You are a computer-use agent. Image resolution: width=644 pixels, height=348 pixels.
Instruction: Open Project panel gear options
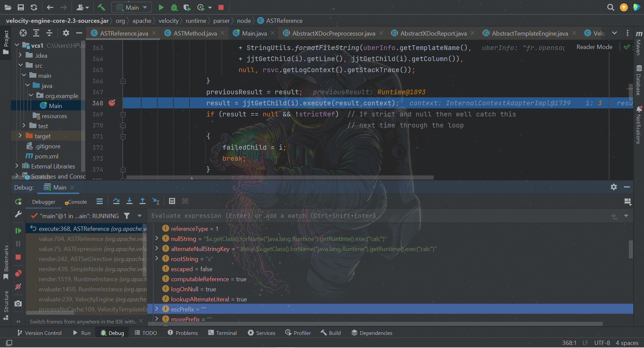pyautogui.click(x=66, y=33)
